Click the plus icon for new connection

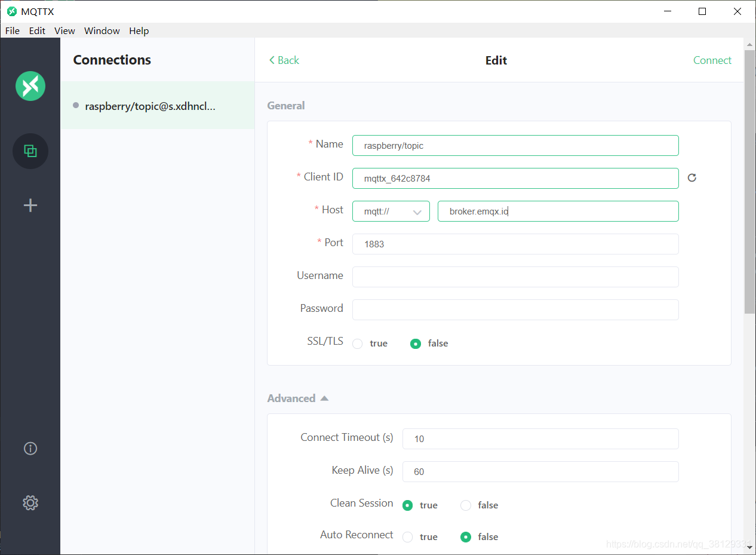(x=30, y=206)
